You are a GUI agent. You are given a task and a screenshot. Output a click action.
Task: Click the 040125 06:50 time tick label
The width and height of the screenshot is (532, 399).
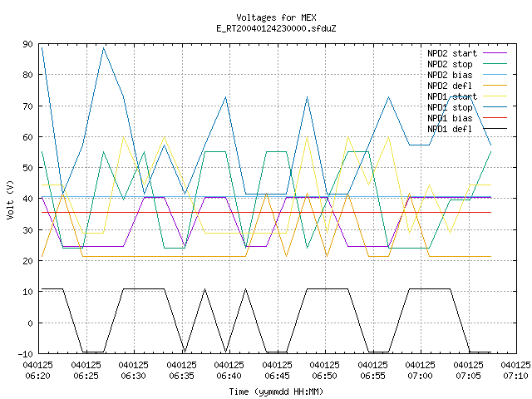pyautogui.click(x=325, y=371)
